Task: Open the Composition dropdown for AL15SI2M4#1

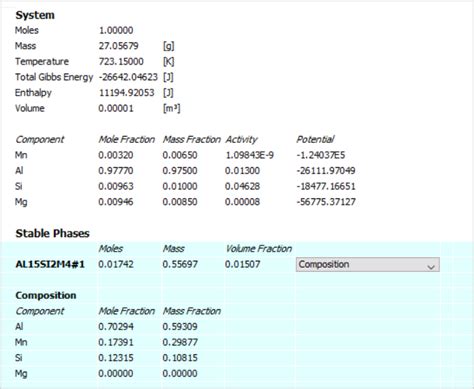Action: click(368, 264)
